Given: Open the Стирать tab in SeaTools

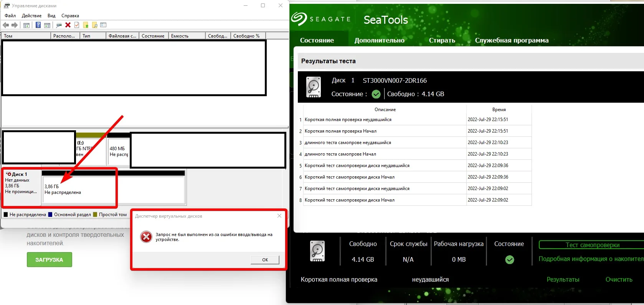Looking at the screenshot, I should [x=442, y=40].
